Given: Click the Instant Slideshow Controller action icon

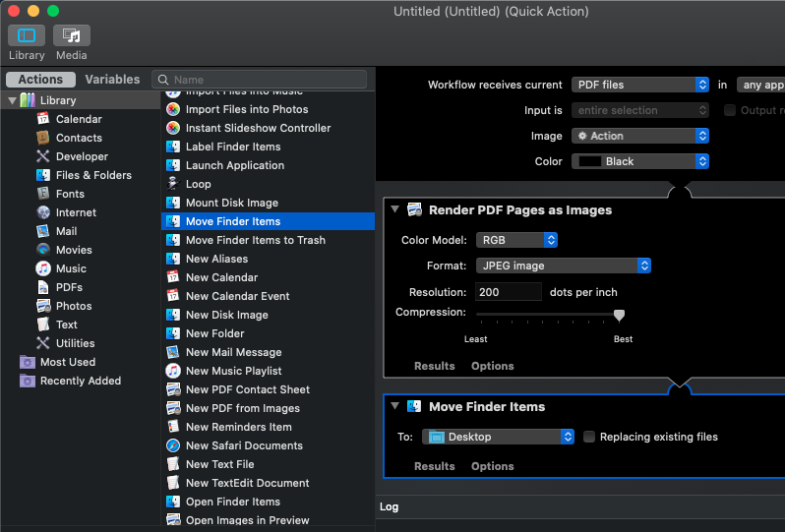Looking at the screenshot, I should 173,128.
